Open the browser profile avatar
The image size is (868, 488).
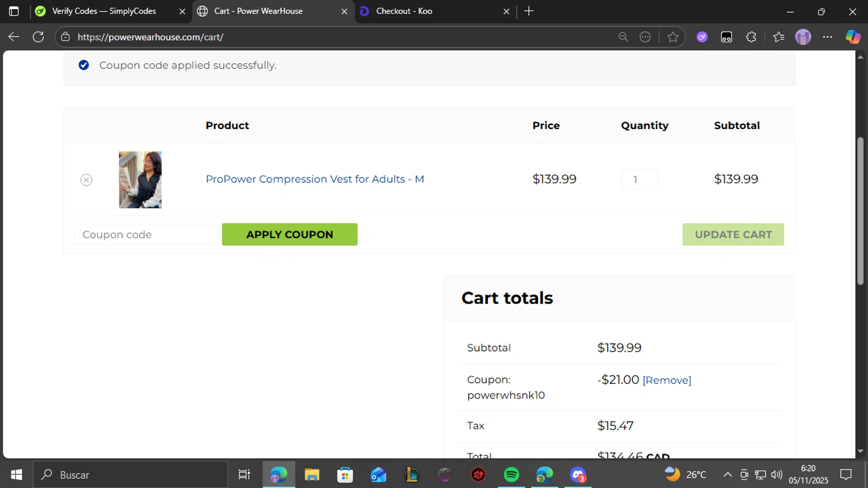(x=803, y=37)
